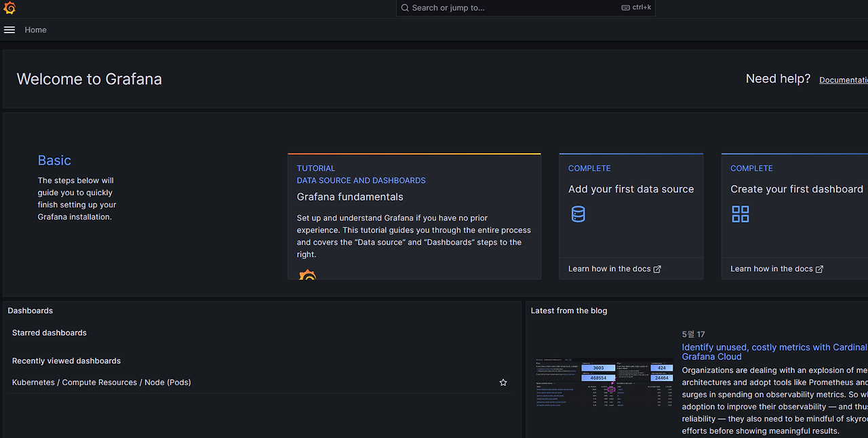This screenshot has width=868, height=438.
Task: Click the dashboard grid icon in card
Action: tap(741, 214)
